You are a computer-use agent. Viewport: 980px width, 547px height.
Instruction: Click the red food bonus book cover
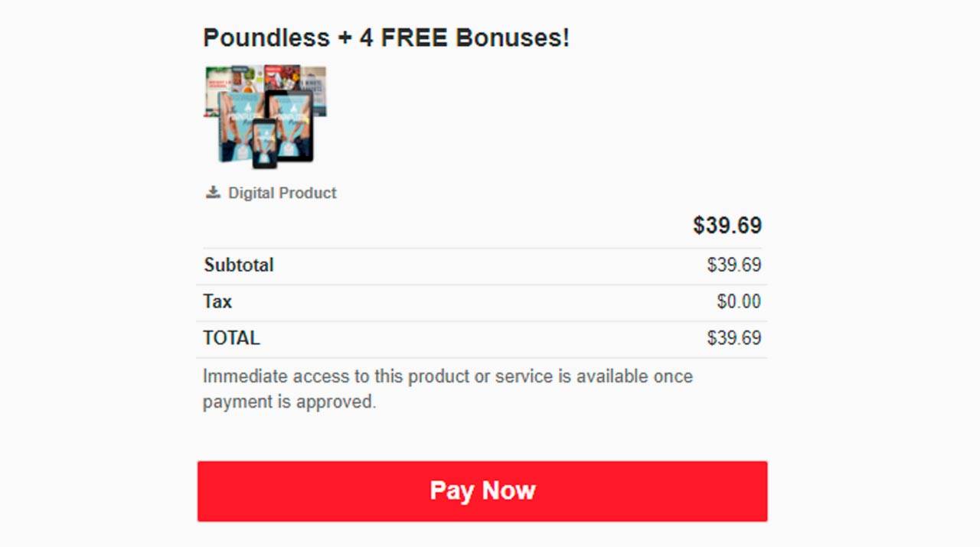click(x=282, y=77)
